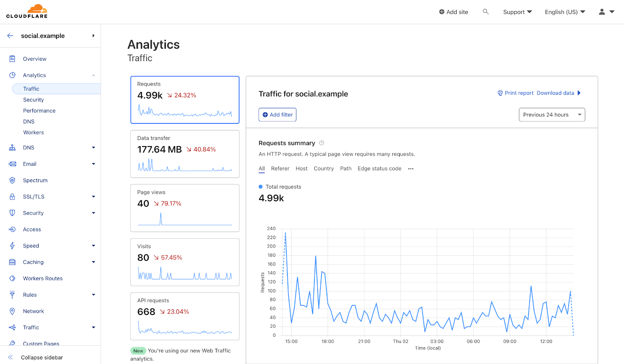
Task: Click the Network location pin icon
Action: 12,311
